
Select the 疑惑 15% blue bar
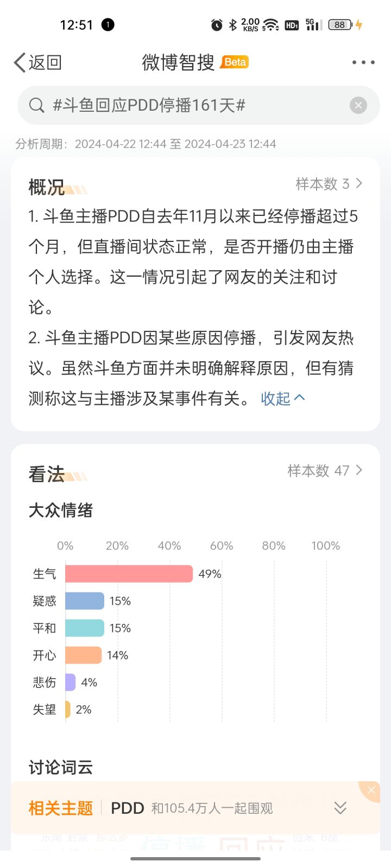pos(84,601)
